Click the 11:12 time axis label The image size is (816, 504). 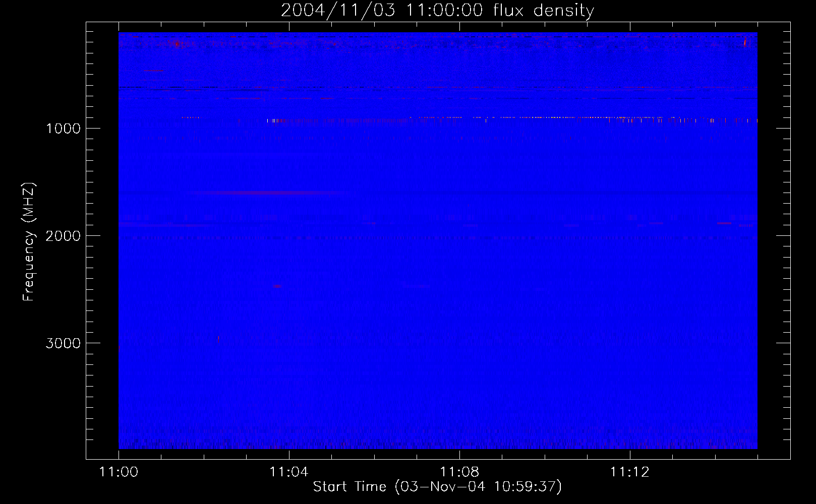(630, 472)
